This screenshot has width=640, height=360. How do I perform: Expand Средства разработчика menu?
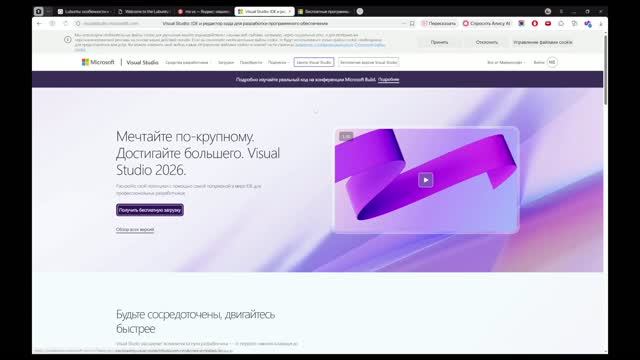pos(188,62)
